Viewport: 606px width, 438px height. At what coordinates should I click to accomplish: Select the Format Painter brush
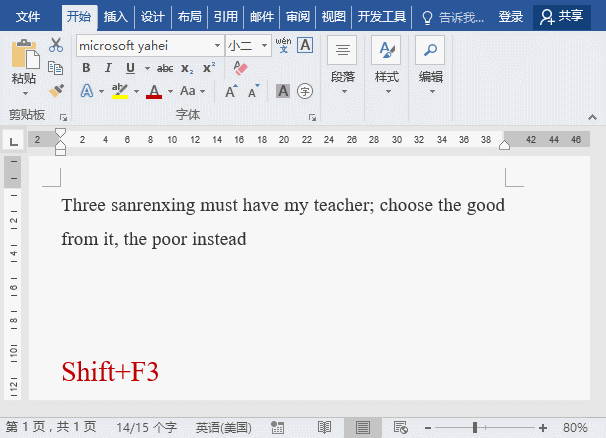point(56,91)
